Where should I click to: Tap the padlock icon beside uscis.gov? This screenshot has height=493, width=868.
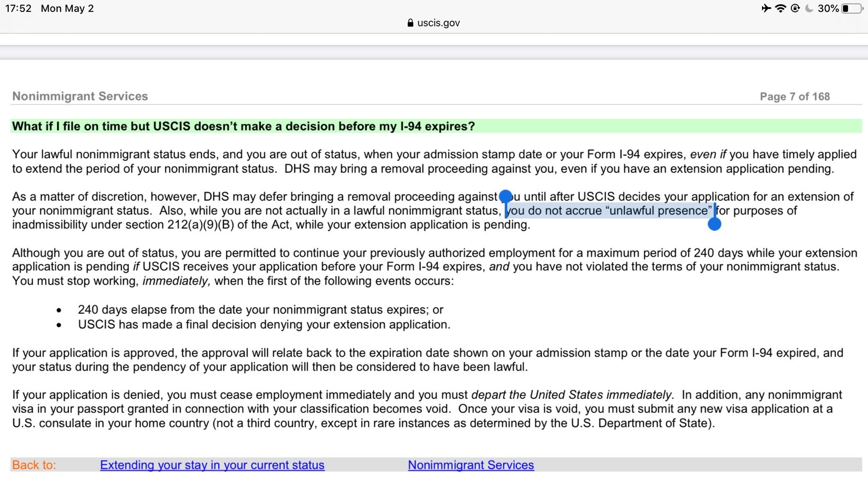click(410, 23)
